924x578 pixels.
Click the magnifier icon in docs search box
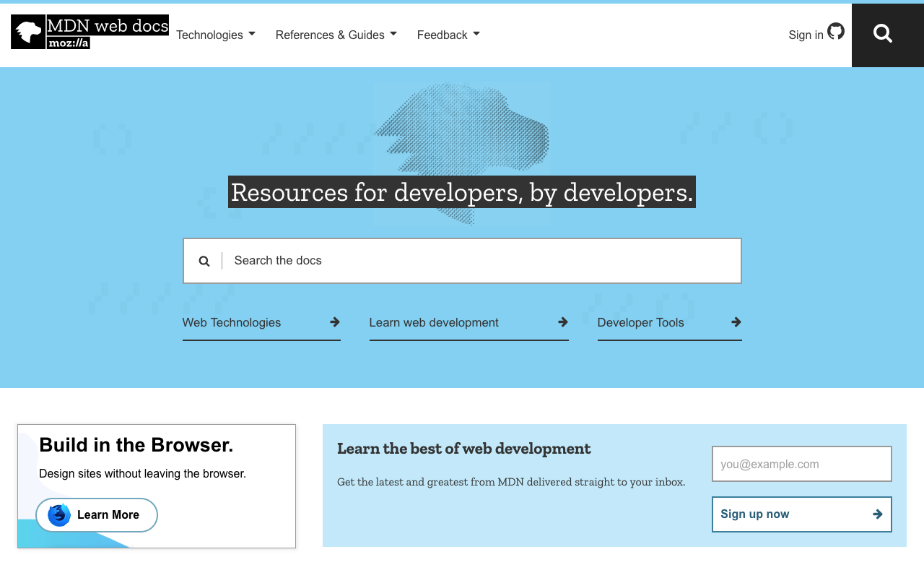[x=204, y=261]
